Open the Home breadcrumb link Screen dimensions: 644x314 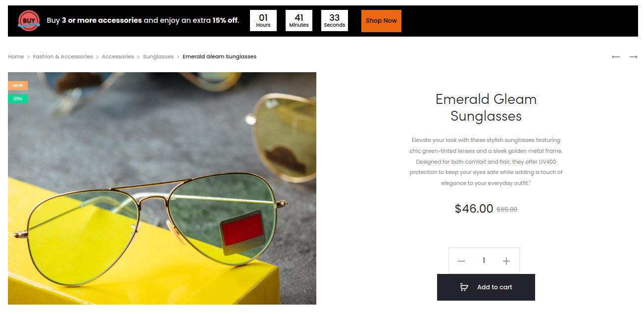(x=16, y=56)
